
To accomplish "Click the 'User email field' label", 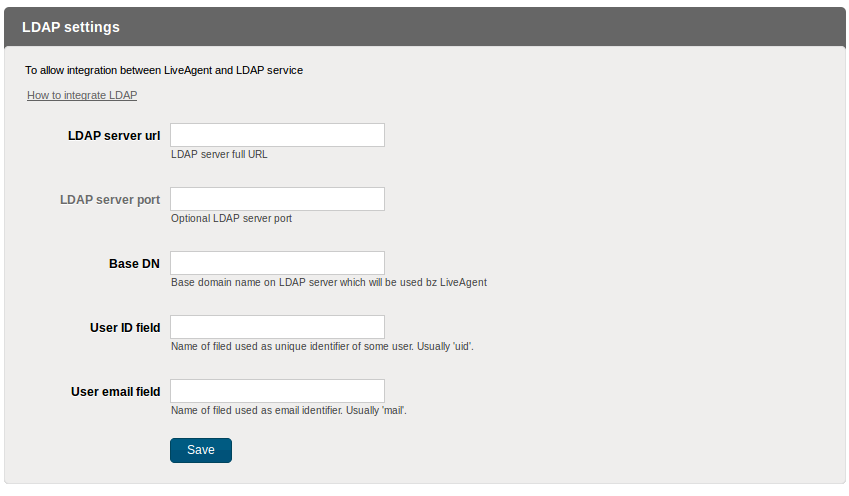I will point(116,392).
